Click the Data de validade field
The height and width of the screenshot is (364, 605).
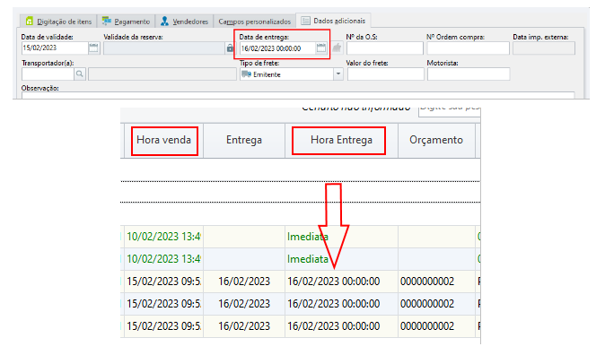(x=55, y=48)
